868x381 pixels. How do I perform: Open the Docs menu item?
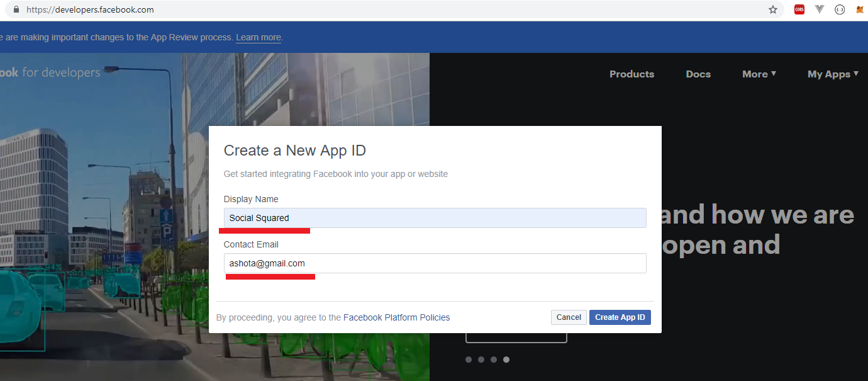(698, 74)
